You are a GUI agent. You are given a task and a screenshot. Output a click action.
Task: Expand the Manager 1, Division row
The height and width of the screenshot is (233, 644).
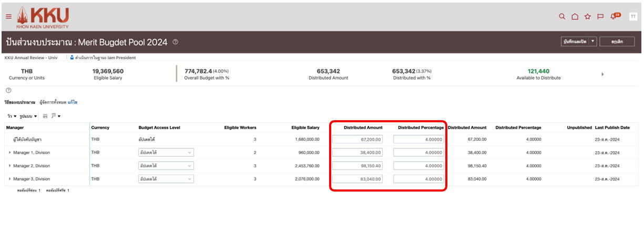pyautogui.click(x=9, y=153)
